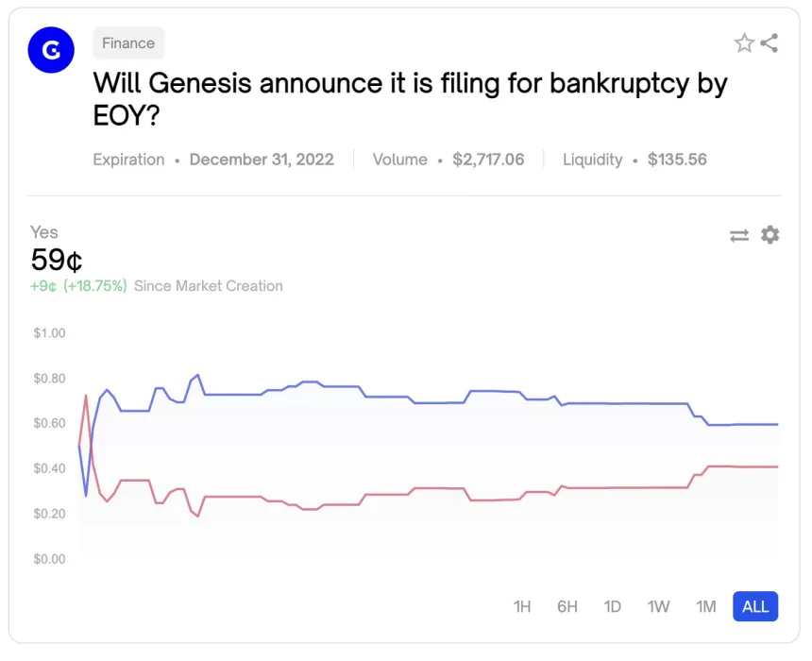Select the ALL time range button
This screenshot has height=661, width=812.
coord(754,606)
